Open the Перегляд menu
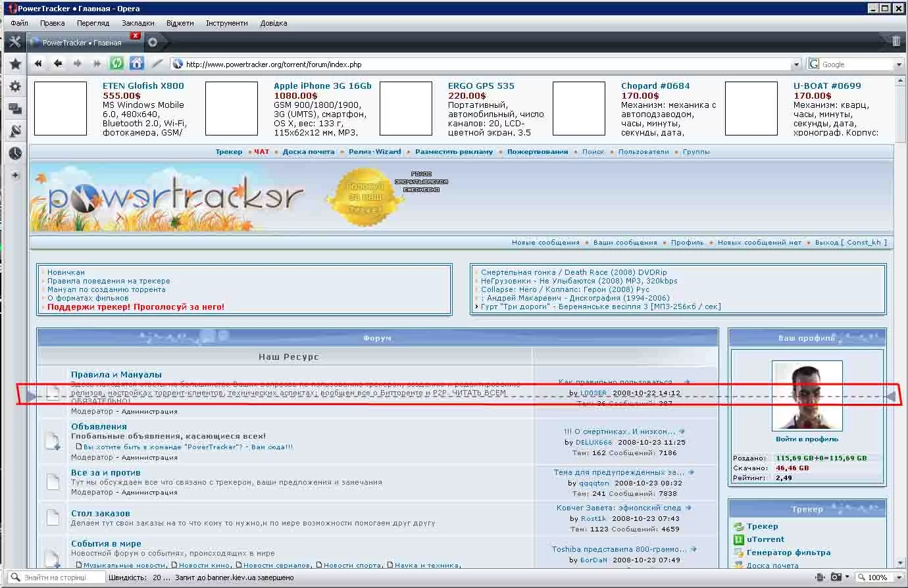The width and height of the screenshot is (908, 588). [93, 23]
